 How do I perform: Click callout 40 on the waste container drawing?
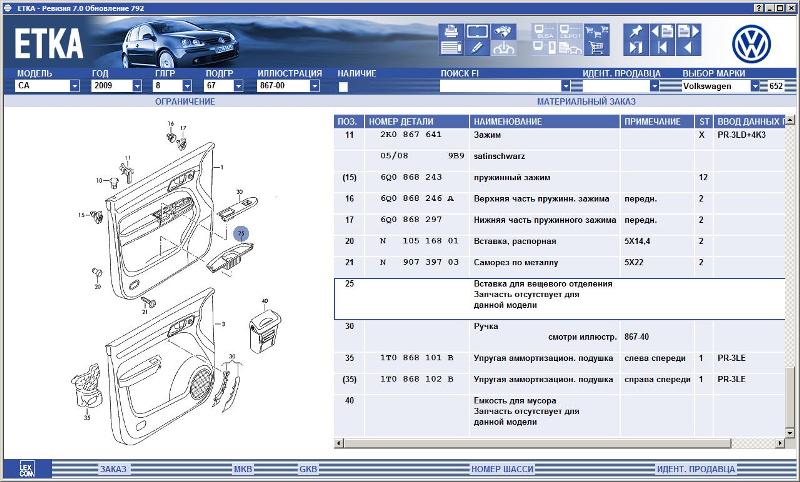pos(264,301)
